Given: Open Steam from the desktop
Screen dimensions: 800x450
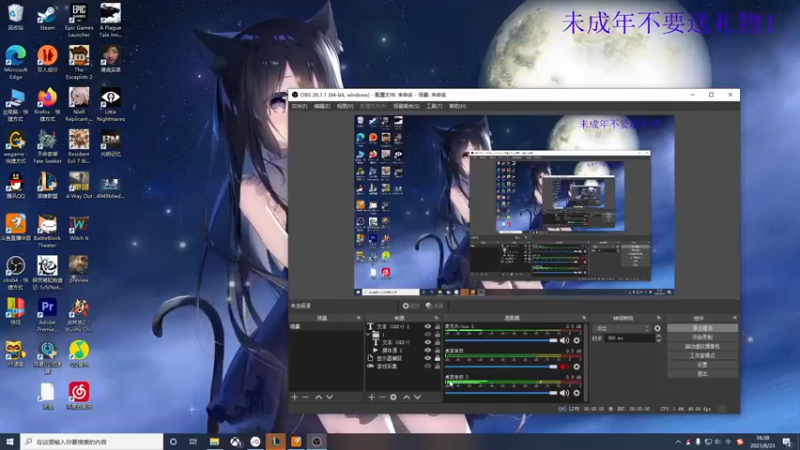Looking at the screenshot, I should tap(47, 18).
